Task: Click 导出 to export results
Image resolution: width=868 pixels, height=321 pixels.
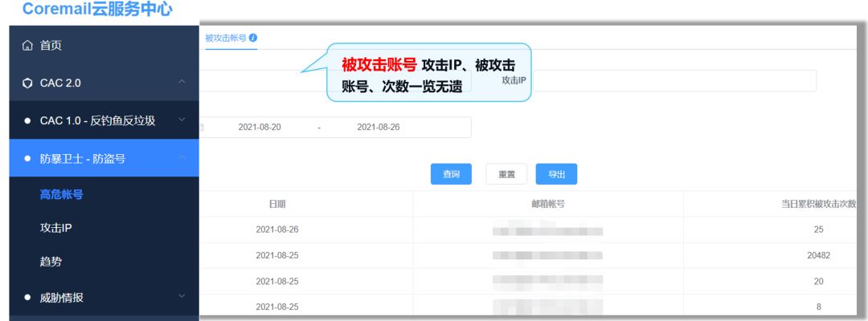Action: point(556,174)
